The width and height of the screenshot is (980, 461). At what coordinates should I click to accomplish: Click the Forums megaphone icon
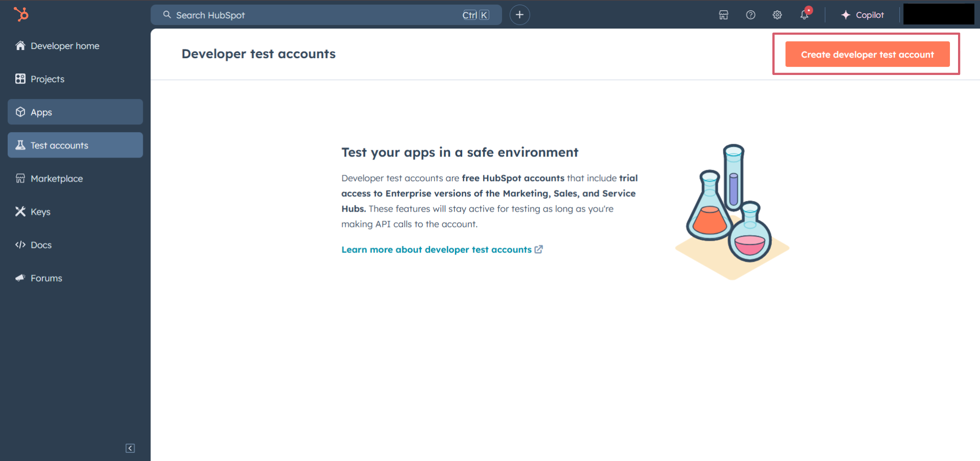tap(20, 277)
